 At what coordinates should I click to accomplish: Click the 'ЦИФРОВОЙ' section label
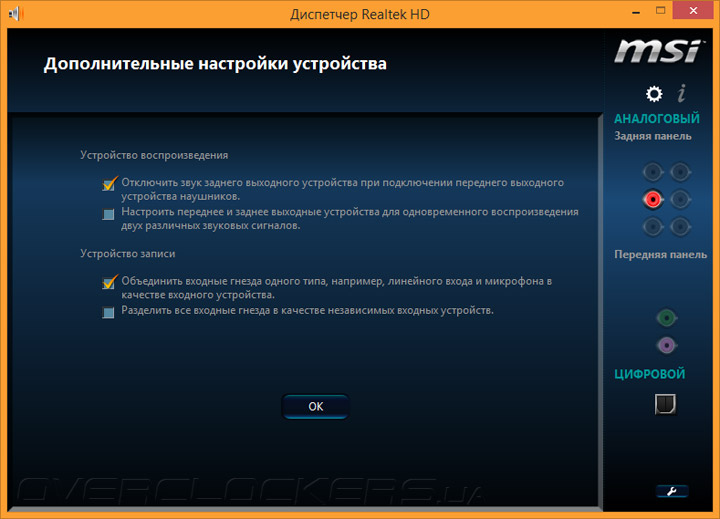(x=649, y=374)
